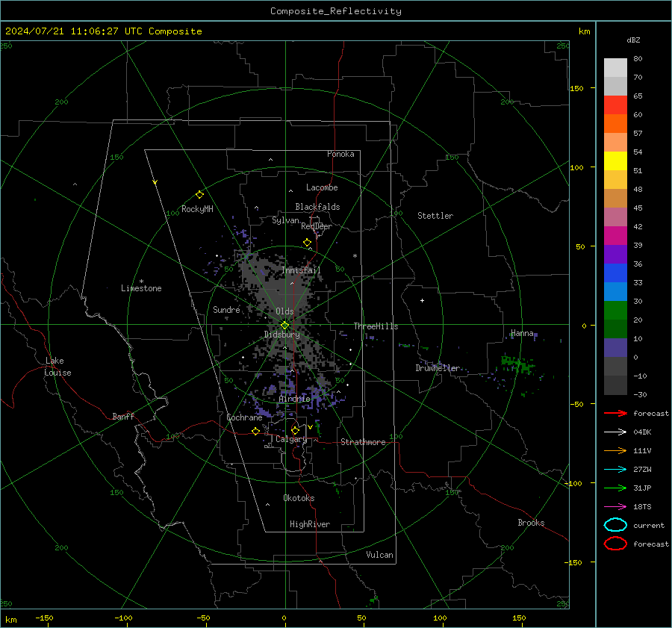The image size is (672, 628).
Task: Pick the green 20-30 dBZ color swatch
Action: 615,310
